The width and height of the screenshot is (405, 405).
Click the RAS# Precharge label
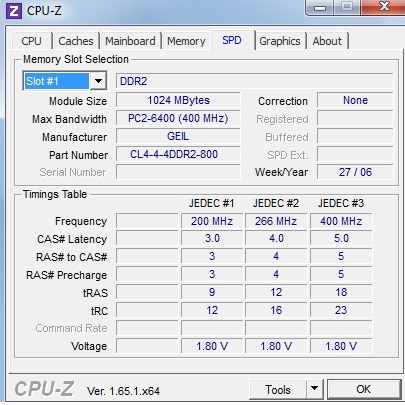(x=67, y=275)
